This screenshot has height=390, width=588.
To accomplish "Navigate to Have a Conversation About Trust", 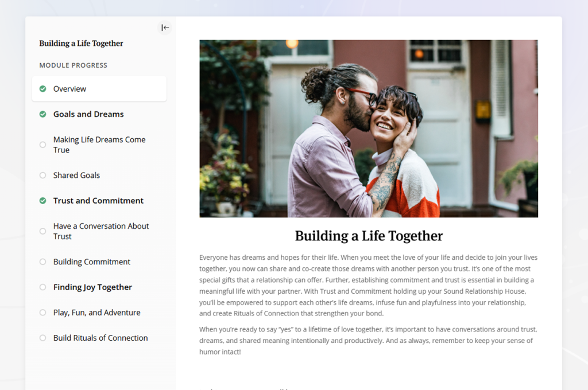I will tap(101, 231).
